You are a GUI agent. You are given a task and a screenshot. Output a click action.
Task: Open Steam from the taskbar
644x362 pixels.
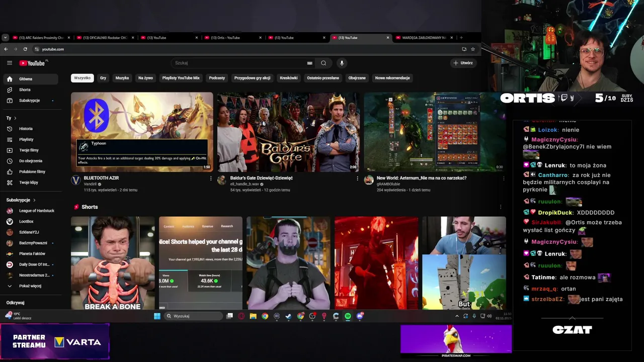click(x=288, y=316)
